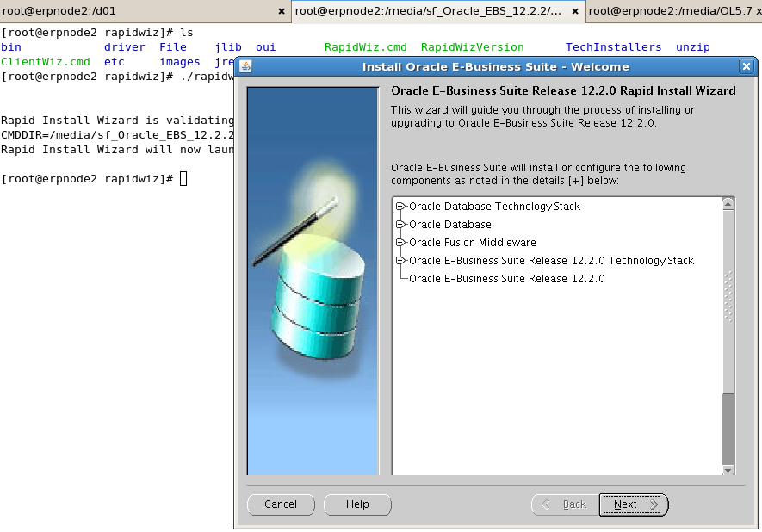Image resolution: width=762 pixels, height=532 pixels.
Task: Select the Oracle Database tree label
Action: click(x=450, y=225)
